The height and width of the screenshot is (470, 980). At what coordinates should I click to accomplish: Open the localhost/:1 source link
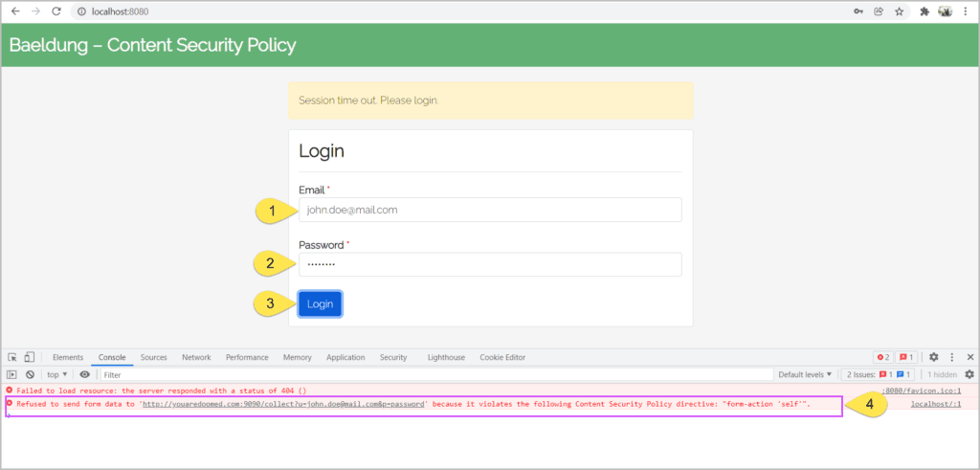(936, 404)
